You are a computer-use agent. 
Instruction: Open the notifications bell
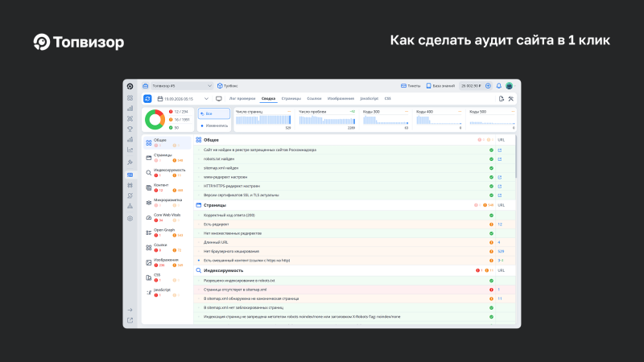coord(498,86)
